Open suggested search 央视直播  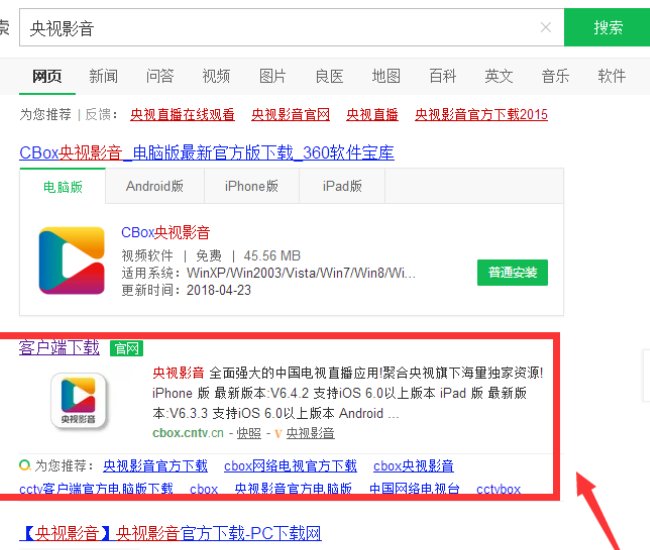(372, 114)
